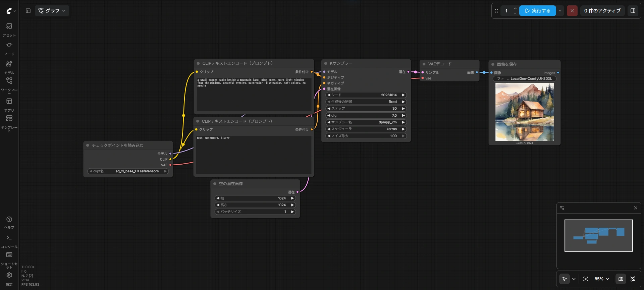Open the ワークフロー (workflows) sidebar panel

9,86
